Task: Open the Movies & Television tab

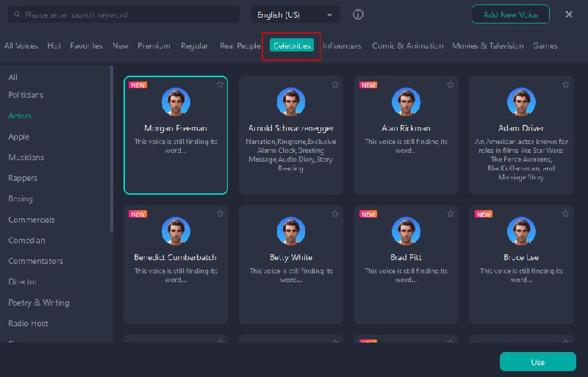Action: pyautogui.click(x=488, y=46)
